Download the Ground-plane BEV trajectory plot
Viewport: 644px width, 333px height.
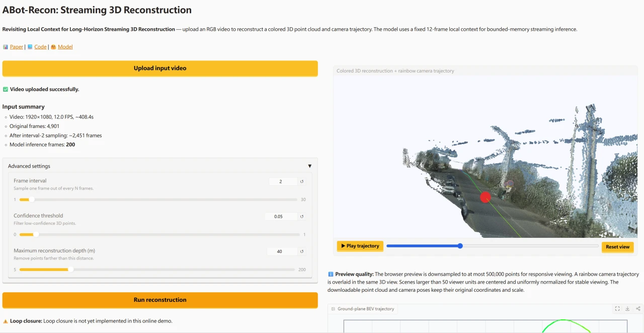627,309
